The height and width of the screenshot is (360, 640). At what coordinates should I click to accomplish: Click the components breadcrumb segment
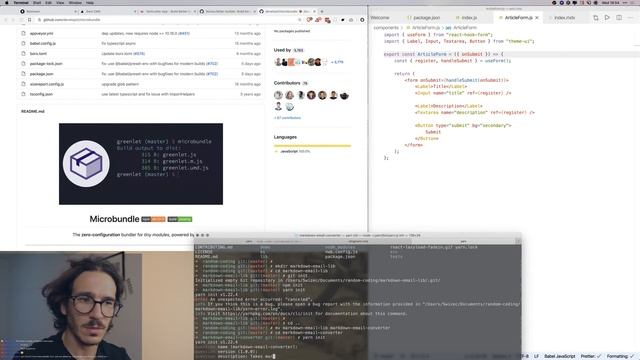386,28
